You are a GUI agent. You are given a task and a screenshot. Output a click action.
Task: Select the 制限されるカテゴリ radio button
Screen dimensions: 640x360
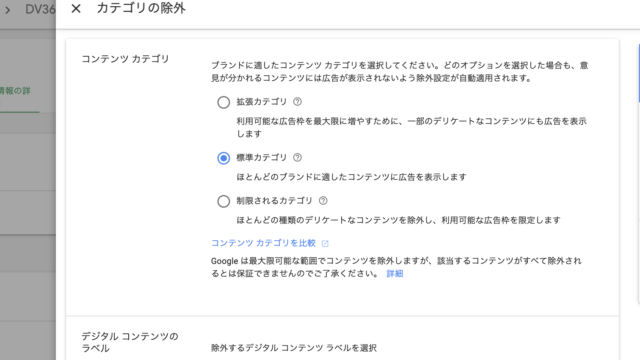pyautogui.click(x=223, y=201)
